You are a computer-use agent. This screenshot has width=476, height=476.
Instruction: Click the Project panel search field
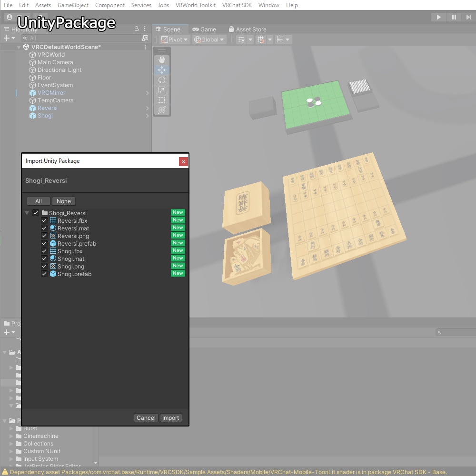click(456, 332)
